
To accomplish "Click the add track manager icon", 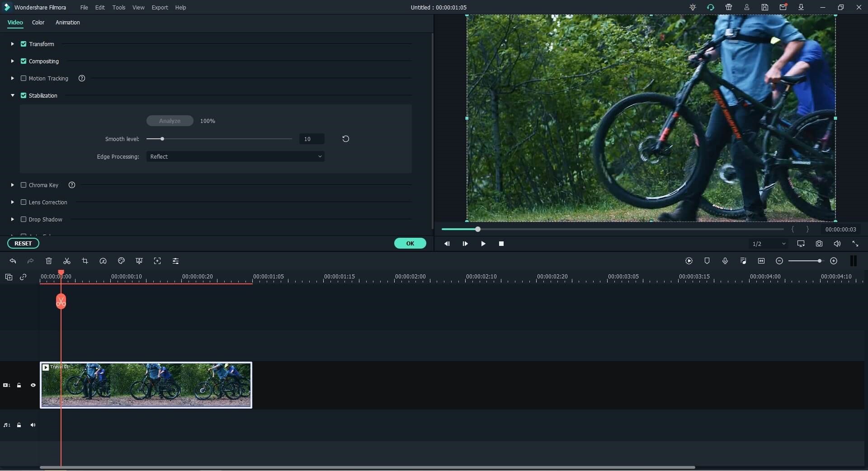I will click(x=9, y=277).
